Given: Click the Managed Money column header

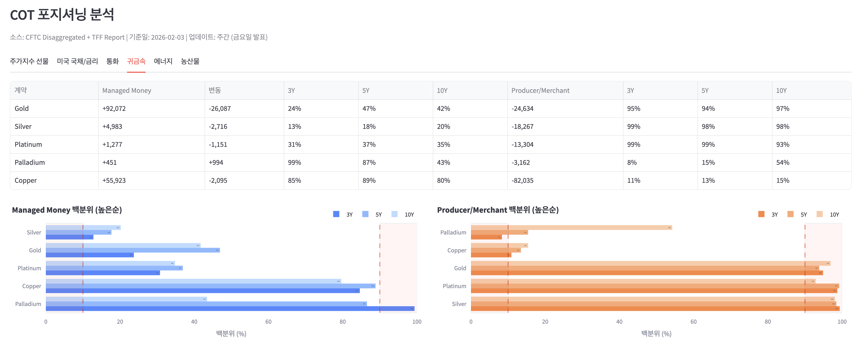Looking at the screenshot, I should coord(127,90).
